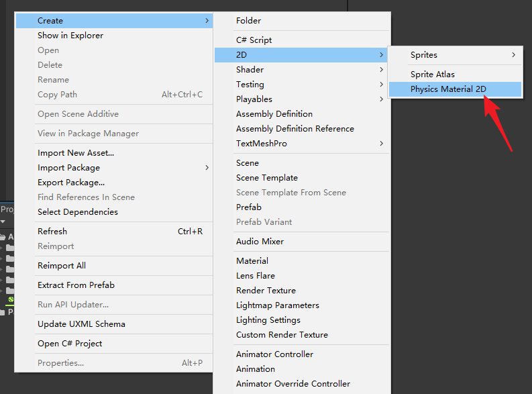Open the Import Package submenu
The width and height of the screenshot is (532, 394).
[114, 168]
